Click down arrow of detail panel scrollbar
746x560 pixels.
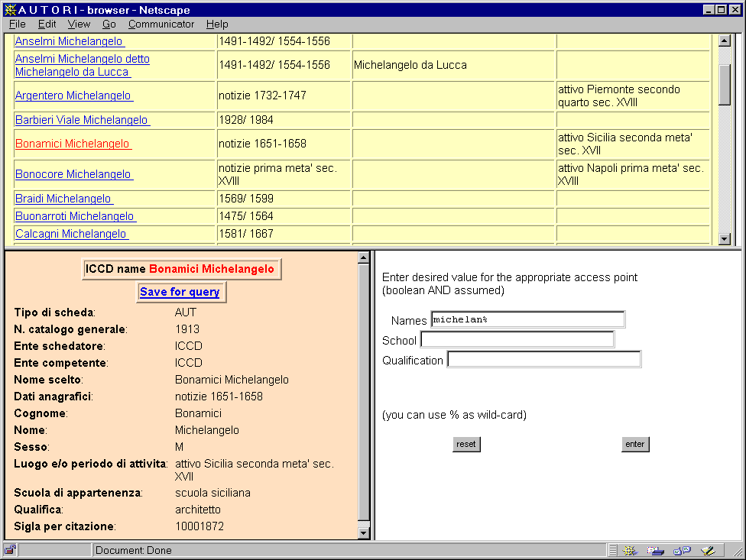pyautogui.click(x=364, y=533)
